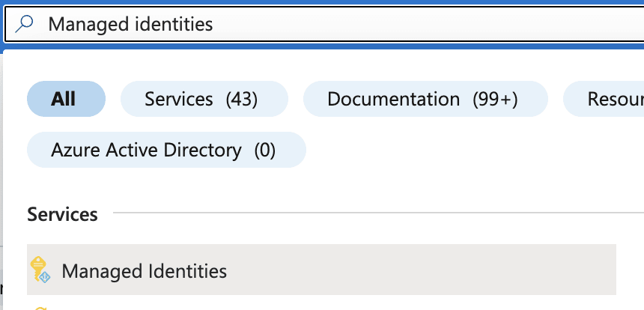Click the Services section heading
Screen dimensions: 644x310
[x=62, y=214]
